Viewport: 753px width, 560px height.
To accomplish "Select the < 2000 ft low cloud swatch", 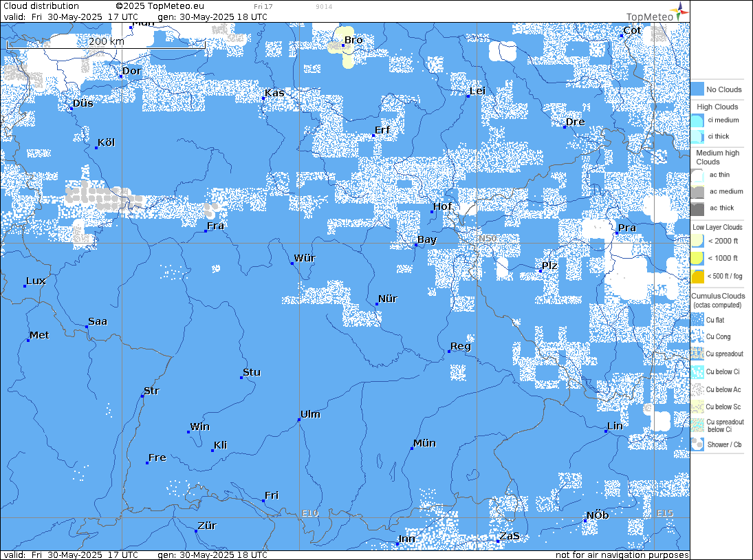I will [697, 241].
